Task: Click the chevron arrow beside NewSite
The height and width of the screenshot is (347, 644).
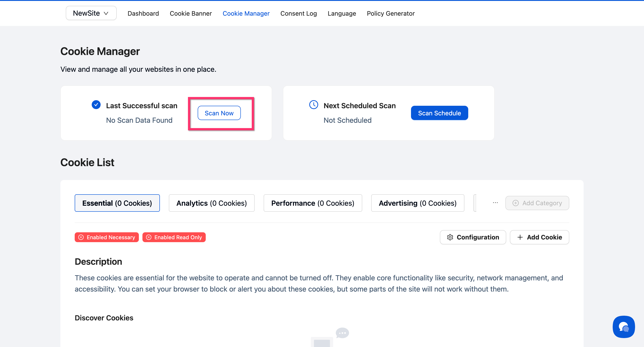Action: (106, 13)
